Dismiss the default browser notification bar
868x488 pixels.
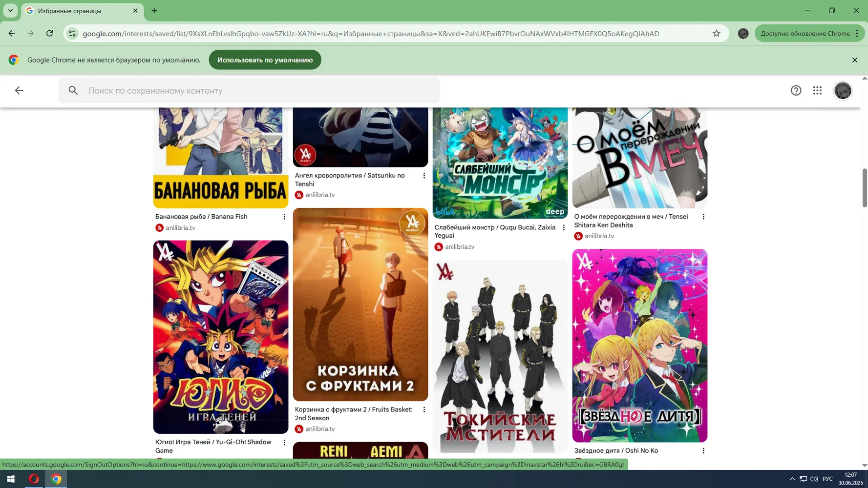pyautogui.click(x=855, y=60)
